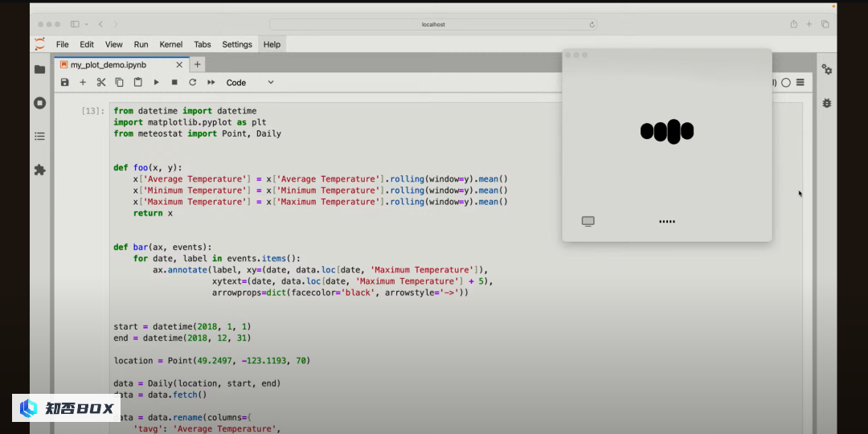This screenshot has width=868, height=434.
Task: Open the Edit menu
Action: point(87,44)
